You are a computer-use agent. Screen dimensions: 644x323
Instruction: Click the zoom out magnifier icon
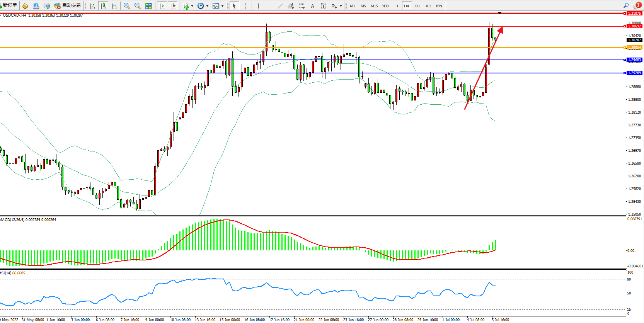(x=137, y=6)
